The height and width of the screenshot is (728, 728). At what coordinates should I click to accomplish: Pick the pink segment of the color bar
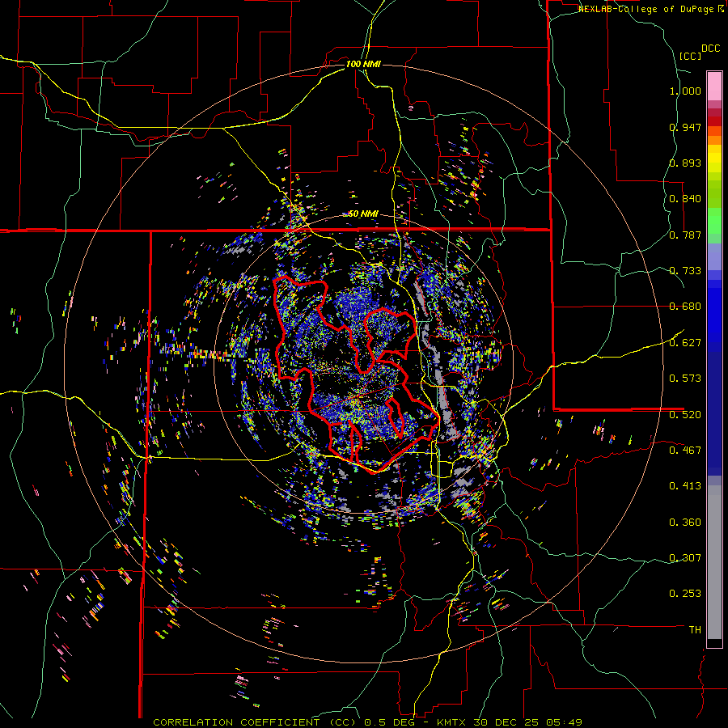[x=714, y=87]
